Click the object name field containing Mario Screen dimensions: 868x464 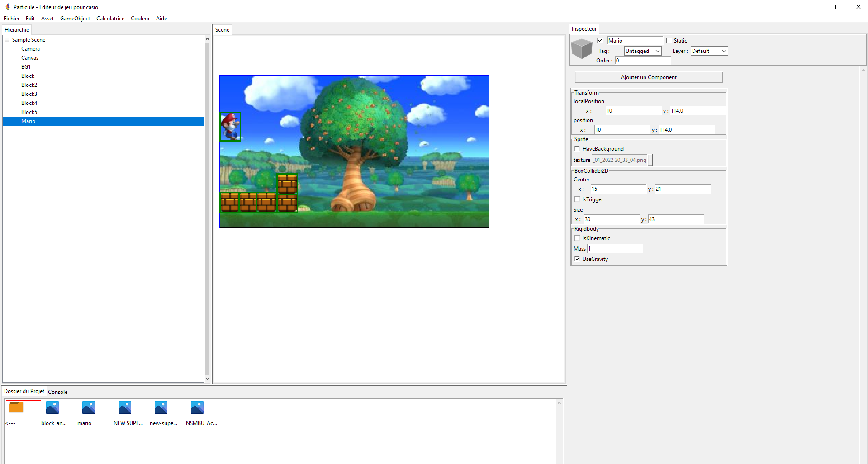tap(635, 41)
